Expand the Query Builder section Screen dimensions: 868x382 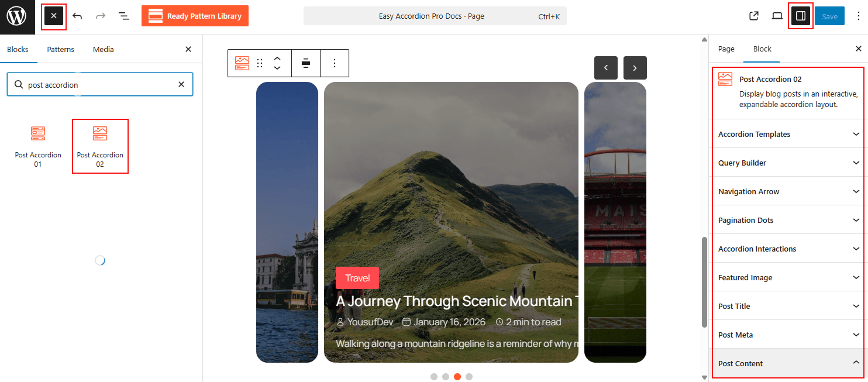(x=787, y=163)
